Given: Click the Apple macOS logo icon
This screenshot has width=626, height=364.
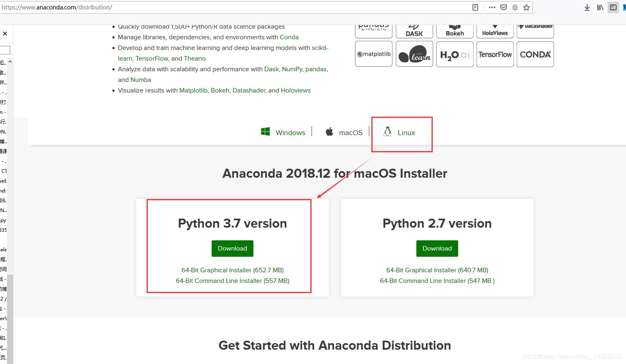Looking at the screenshot, I should click(x=329, y=131).
